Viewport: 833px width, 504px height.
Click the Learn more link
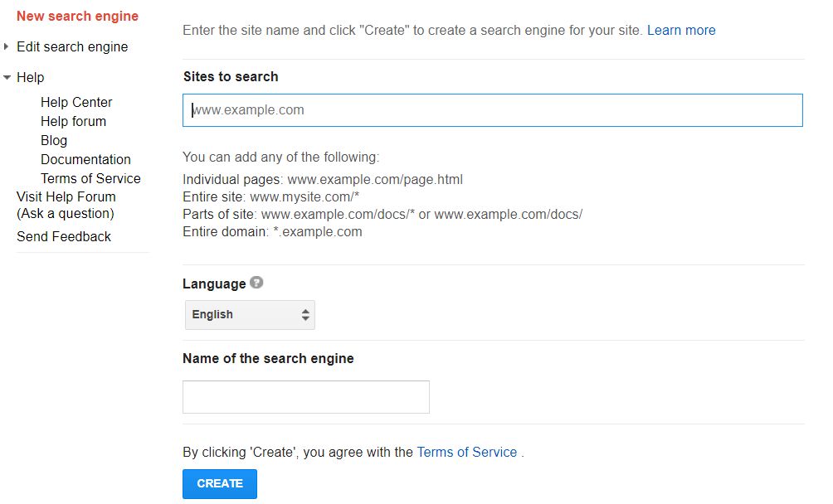[x=681, y=30]
